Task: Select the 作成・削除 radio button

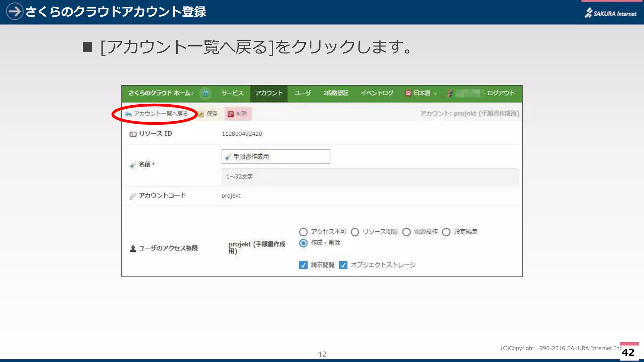Action: click(303, 243)
